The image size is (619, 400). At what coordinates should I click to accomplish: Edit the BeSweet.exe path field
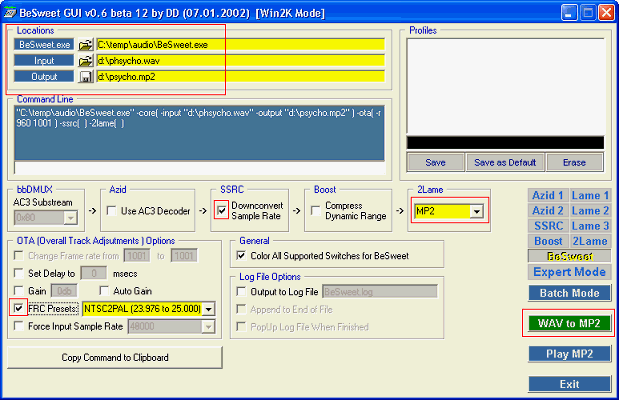[240, 45]
